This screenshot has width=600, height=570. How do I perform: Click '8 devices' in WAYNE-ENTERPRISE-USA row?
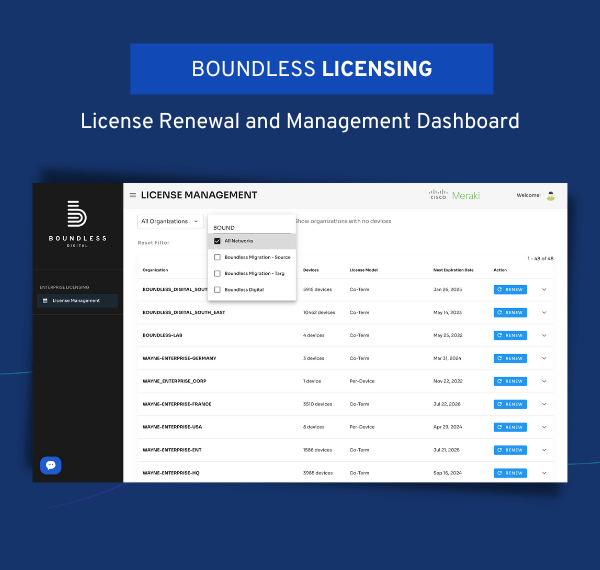(x=313, y=427)
